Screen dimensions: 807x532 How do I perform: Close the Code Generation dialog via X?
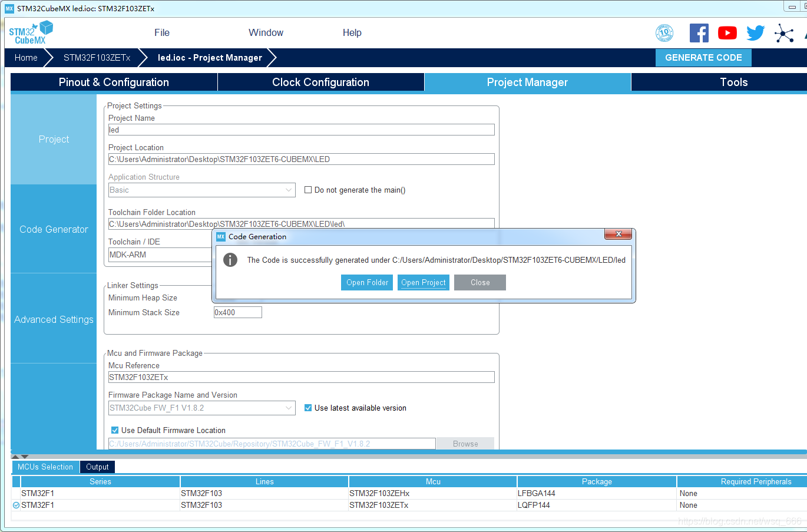619,234
